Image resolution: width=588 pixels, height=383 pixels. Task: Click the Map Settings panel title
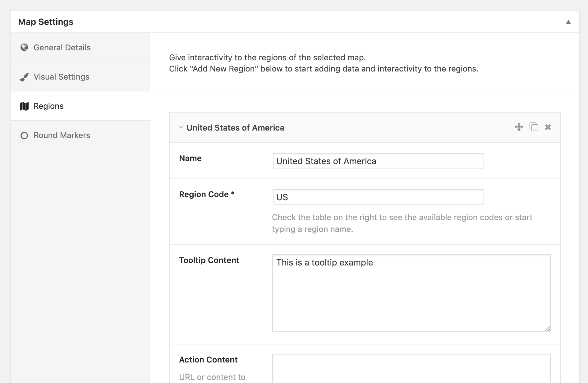coord(46,22)
